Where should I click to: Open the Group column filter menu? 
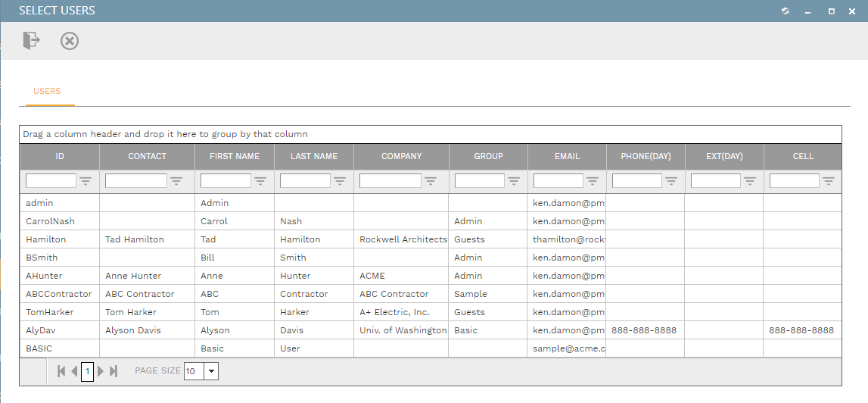pyautogui.click(x=514, y=181)
